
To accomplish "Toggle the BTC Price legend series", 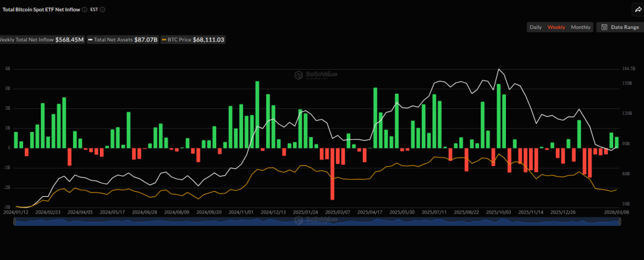I will click(193, 40).
